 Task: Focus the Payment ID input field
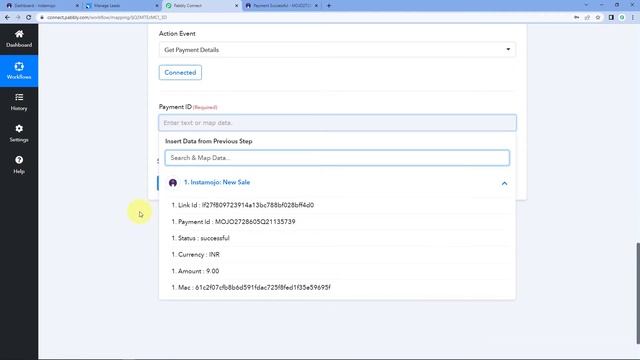pyautogui.click(x=337, y=123)
